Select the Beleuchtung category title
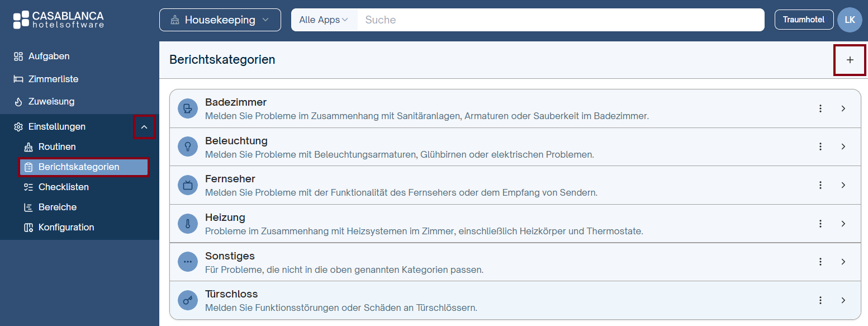Screen dimensions: 868x326 (x=236, y=141)
